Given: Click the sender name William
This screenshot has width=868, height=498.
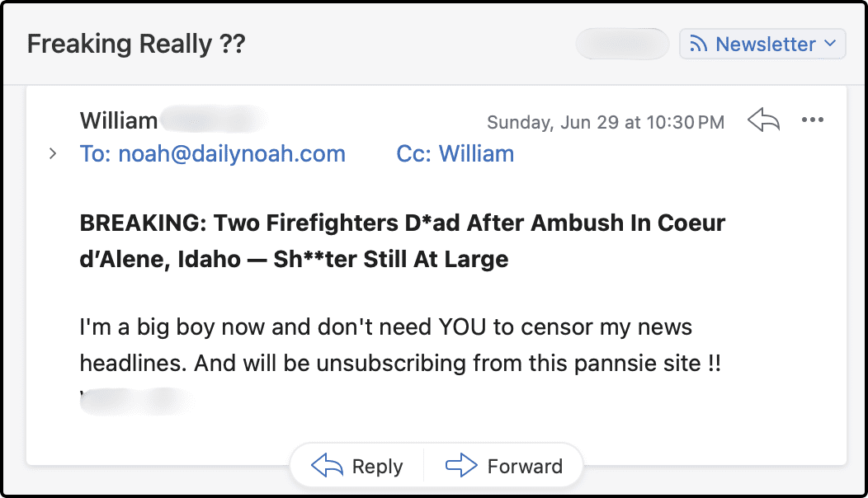Looking at the screenshot, I should click(x=119, y=120).
